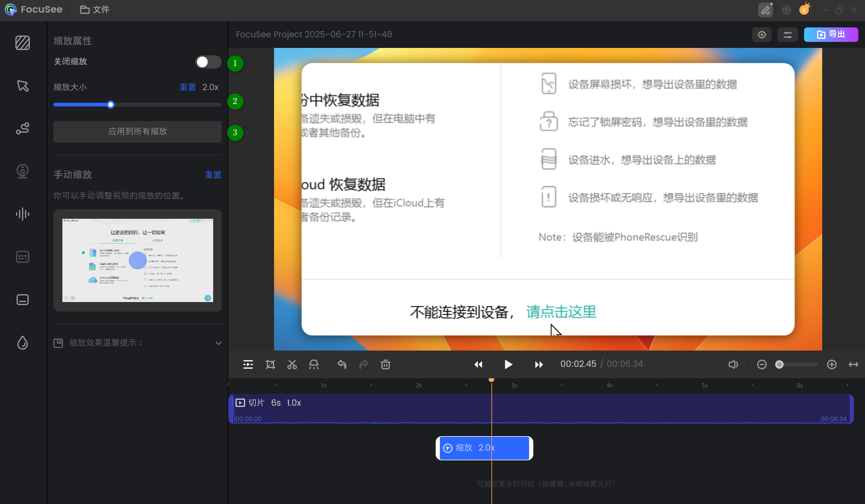The height and width of the screenshot is (504, 865).
Task: Open the captions sidebar icon
Action: [23, 257]
